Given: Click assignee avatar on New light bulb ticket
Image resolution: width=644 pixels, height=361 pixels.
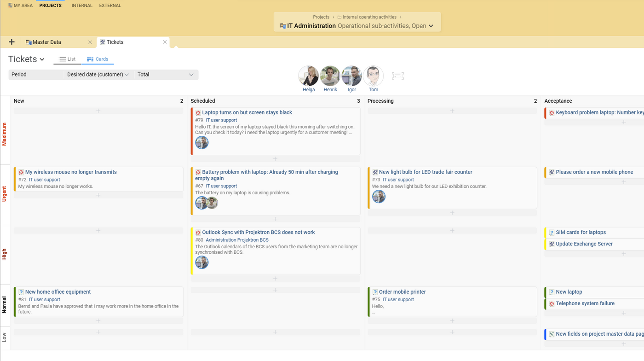Looking at the screenshot, I should click(x=379, y=197).
